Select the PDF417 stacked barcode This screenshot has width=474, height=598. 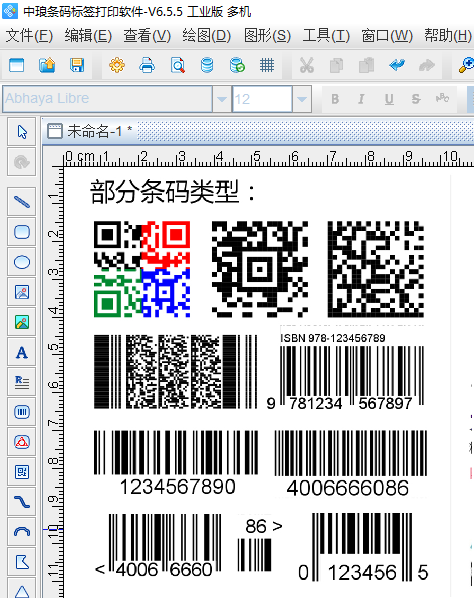point(175,371)
